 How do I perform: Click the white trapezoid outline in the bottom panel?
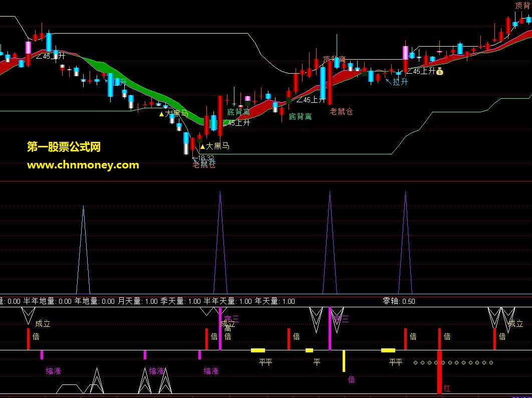coord(70,389)
